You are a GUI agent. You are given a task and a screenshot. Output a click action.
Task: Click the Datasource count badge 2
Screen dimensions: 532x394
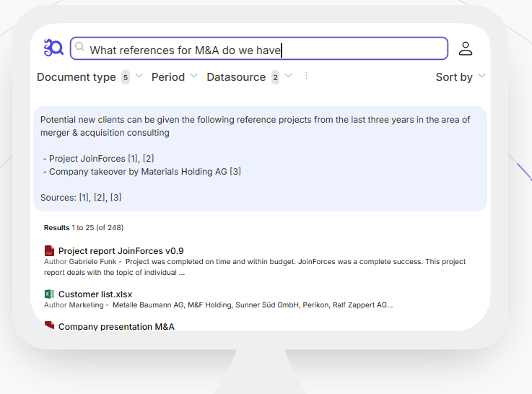pos(275,78)
